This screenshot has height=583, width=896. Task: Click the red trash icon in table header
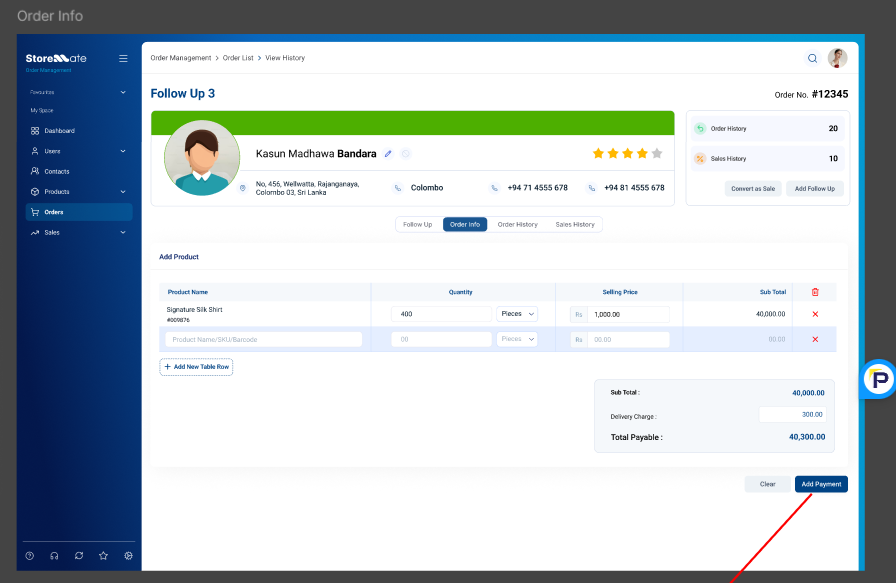coord(815,292)
